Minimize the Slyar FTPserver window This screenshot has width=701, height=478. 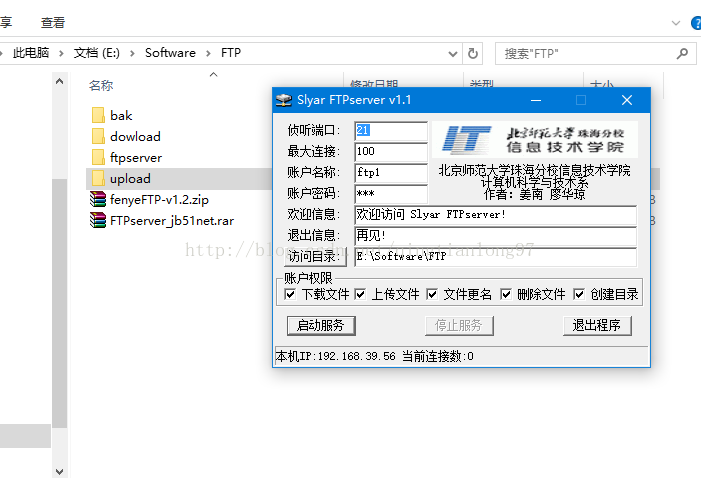[536, 100]
